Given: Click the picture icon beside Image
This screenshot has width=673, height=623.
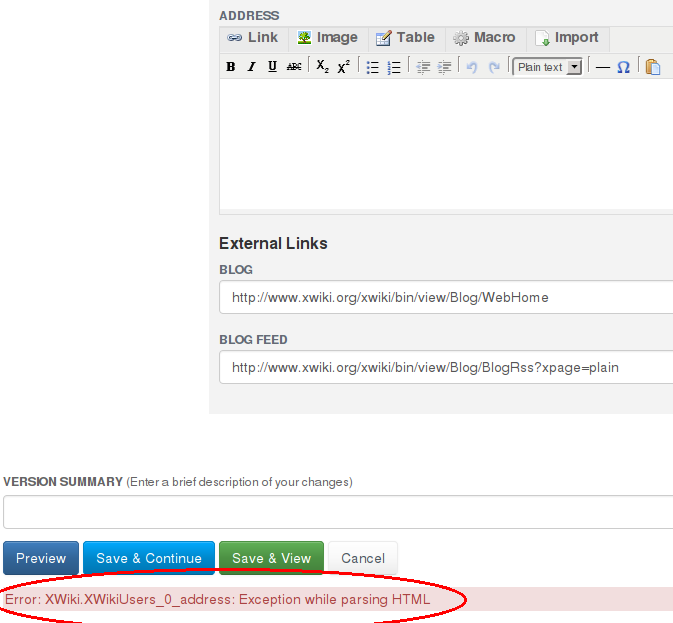Looking at the screenshot, I should click(x=304, y=38).
